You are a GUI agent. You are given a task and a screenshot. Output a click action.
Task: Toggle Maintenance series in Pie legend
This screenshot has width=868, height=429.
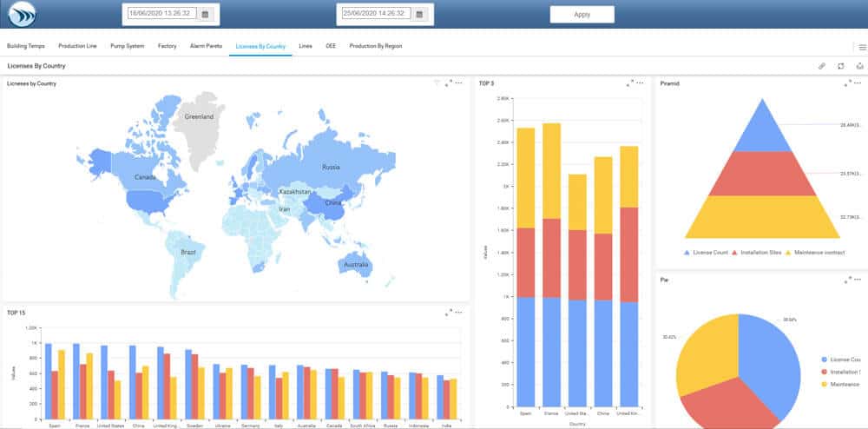click(x=840, y=384)
